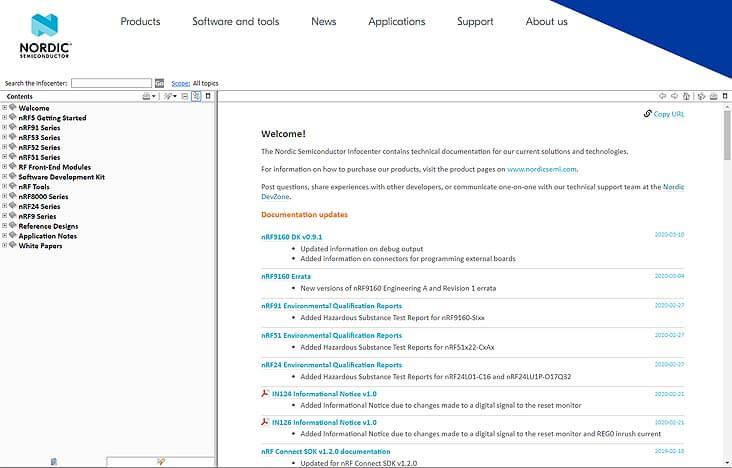Open the Products menu
This screenshot has height=468, width=732.
(x=140, y=21)
